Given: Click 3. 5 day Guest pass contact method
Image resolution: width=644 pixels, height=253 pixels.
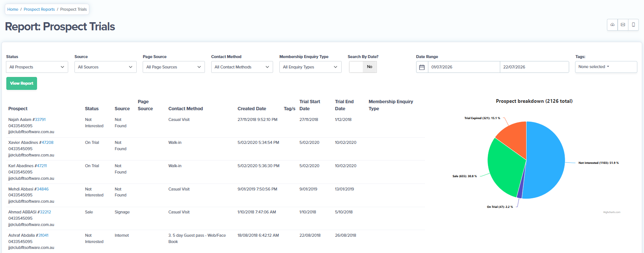Looking at the screenshot, I should [197, 238].
